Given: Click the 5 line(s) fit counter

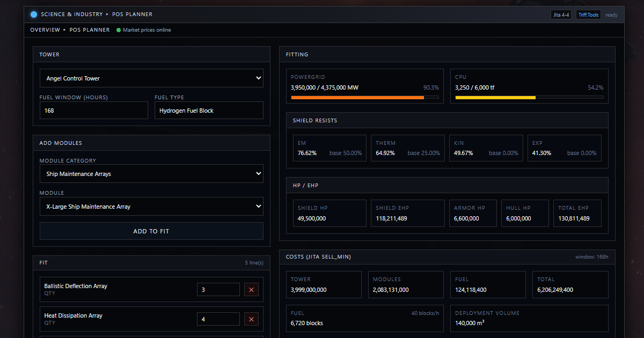Looking at the screenshot, I should [254, 263].
